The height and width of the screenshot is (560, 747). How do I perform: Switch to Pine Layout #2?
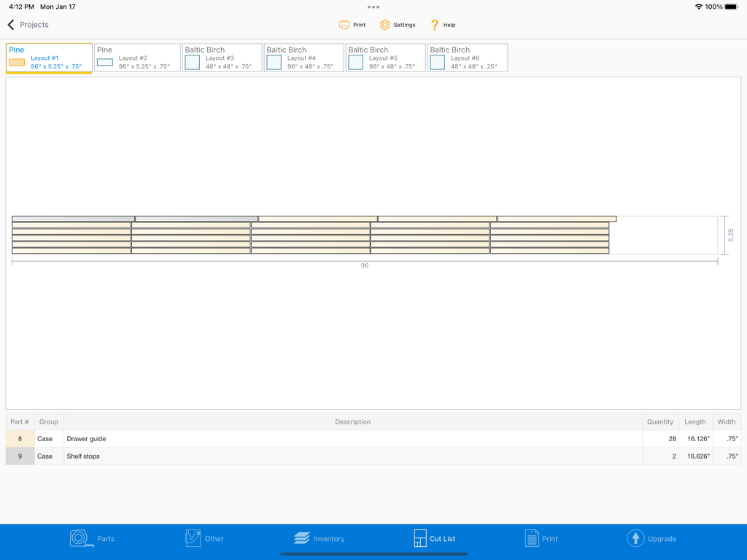pyautogui.click(x=136, y=58)
